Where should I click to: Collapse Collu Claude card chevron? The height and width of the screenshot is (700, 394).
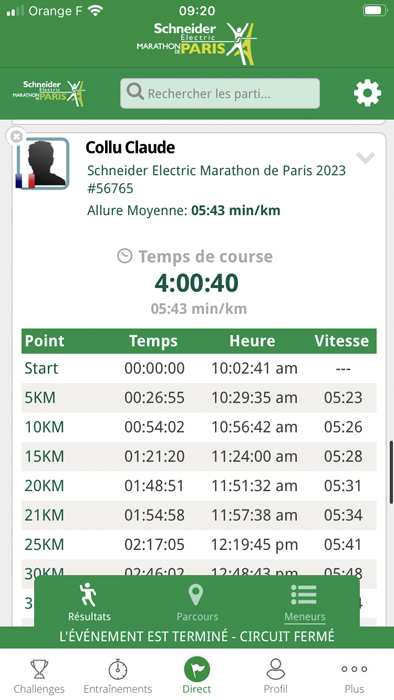tap(365, 158)
